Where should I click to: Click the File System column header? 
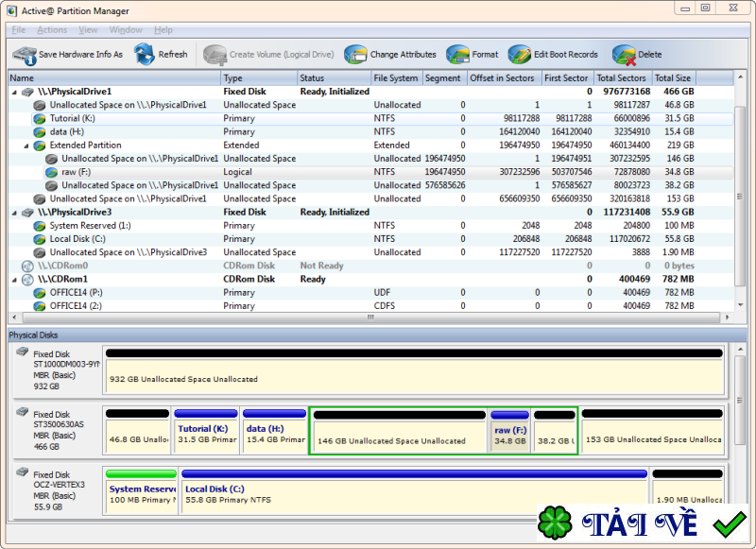tap(395, 77)
